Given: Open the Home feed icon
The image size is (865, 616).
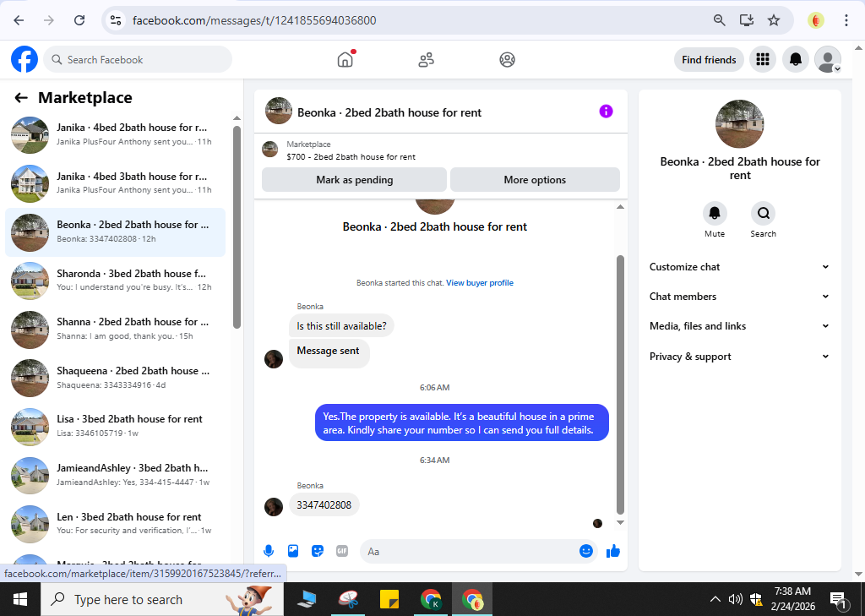Looking at the screenshot, I should (x=345, y=60).
